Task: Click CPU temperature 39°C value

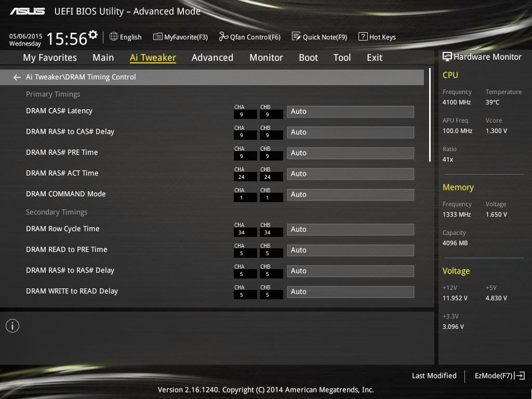Action: (493, 102)
